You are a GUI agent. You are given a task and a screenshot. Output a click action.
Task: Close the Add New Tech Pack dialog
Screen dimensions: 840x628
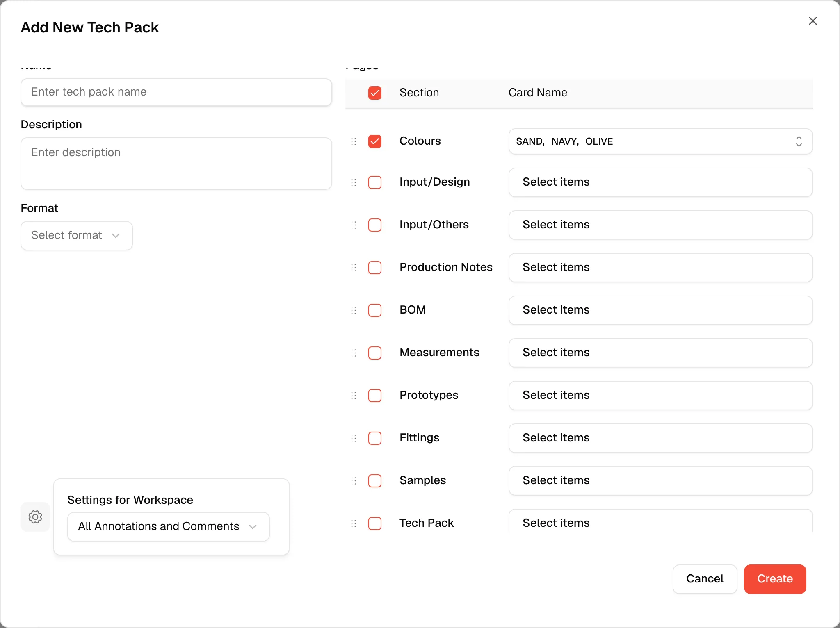(x=813, y=21)
